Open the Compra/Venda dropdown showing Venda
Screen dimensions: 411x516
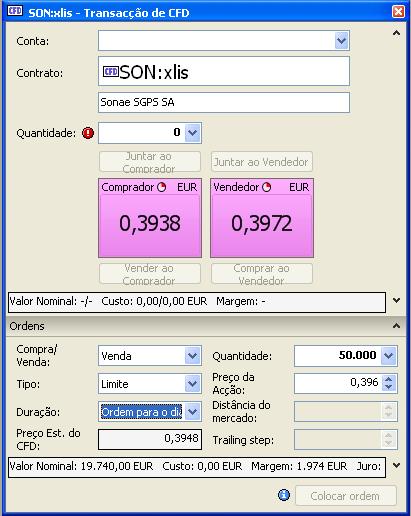(193, 356)
